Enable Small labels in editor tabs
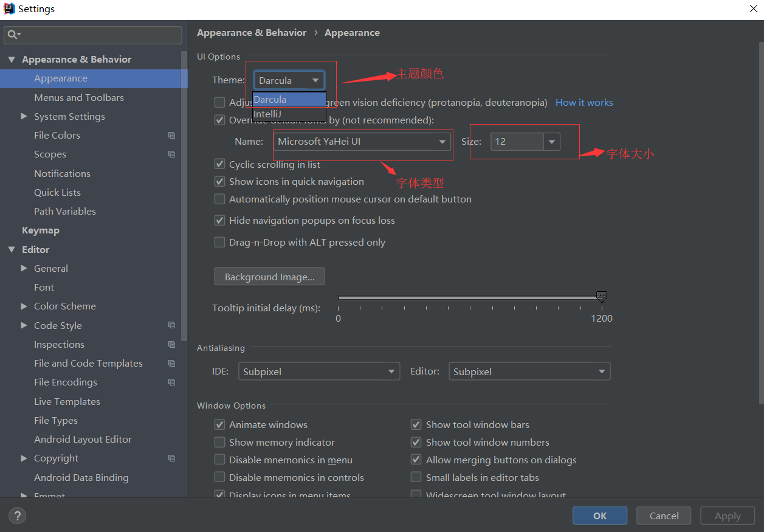 coord(416,477)
